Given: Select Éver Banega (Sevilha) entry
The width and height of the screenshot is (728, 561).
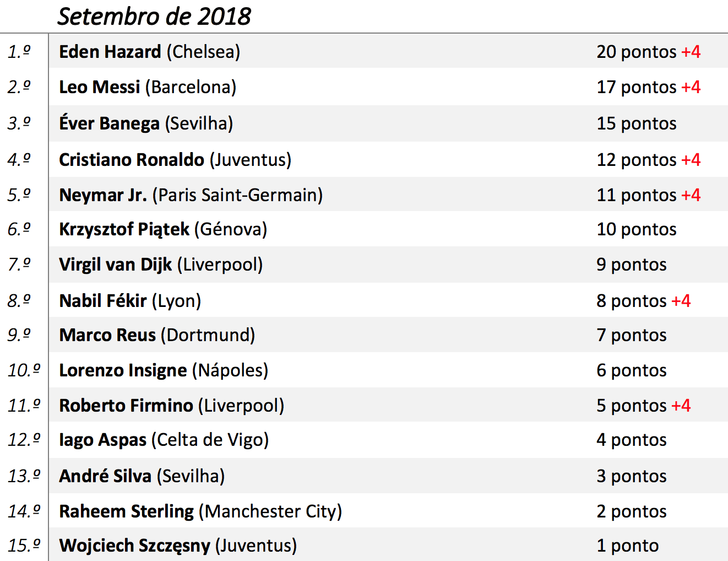Looking at the screenshot, I should coord(146,123).
